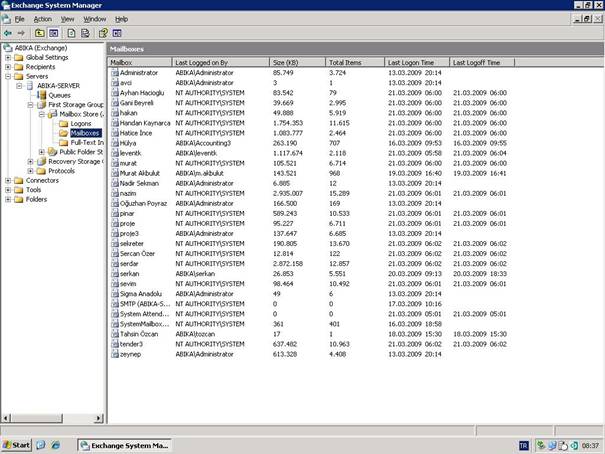Open the View menu
This screenshot has height=454, width=605.
[68, 19]
